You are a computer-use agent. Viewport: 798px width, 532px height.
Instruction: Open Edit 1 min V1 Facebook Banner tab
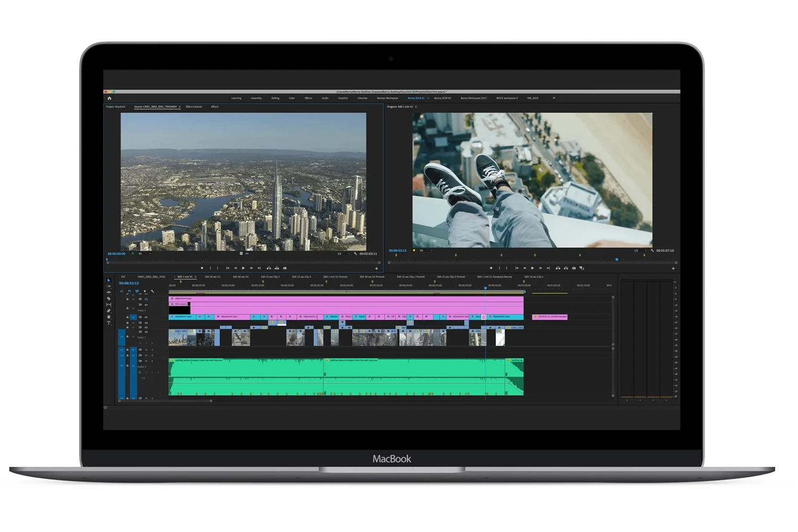pos(495,277)
